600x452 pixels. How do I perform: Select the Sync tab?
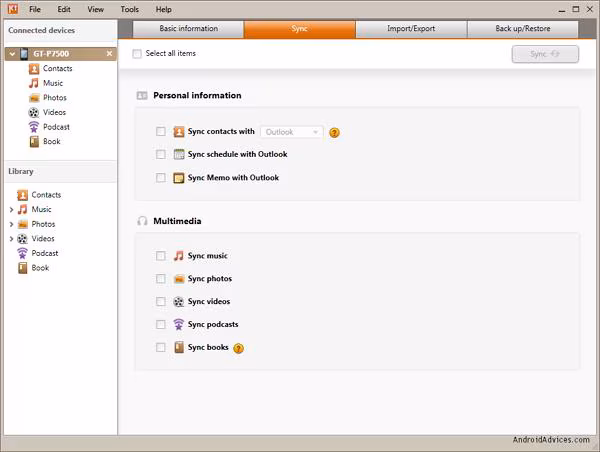pos(300,29)
